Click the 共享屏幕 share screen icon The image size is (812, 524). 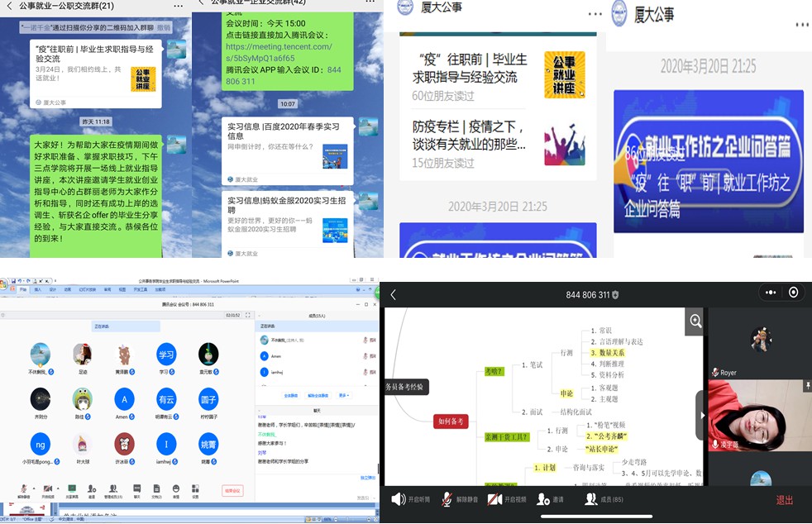tap(72, 489)
